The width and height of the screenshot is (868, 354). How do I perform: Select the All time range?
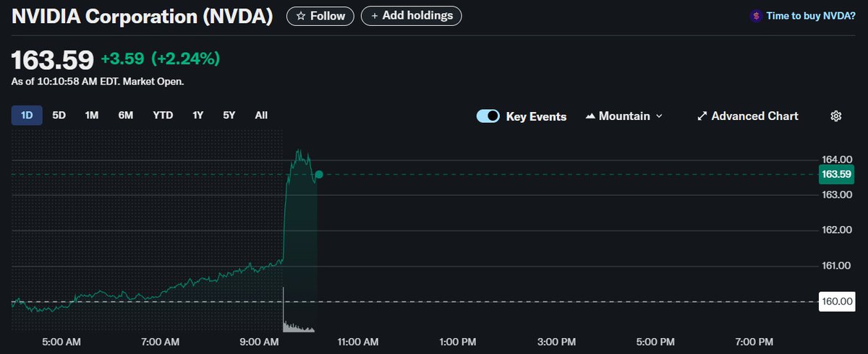(261, 116)
